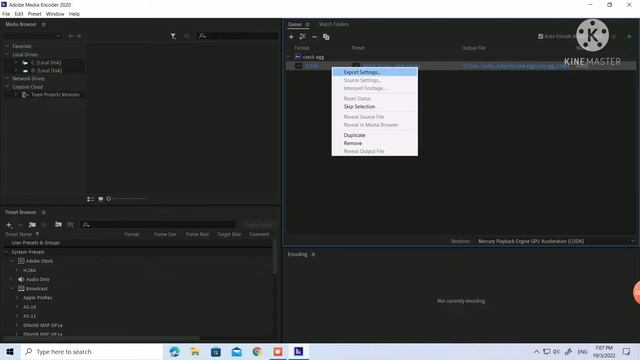Open the Edit menu

19,14
